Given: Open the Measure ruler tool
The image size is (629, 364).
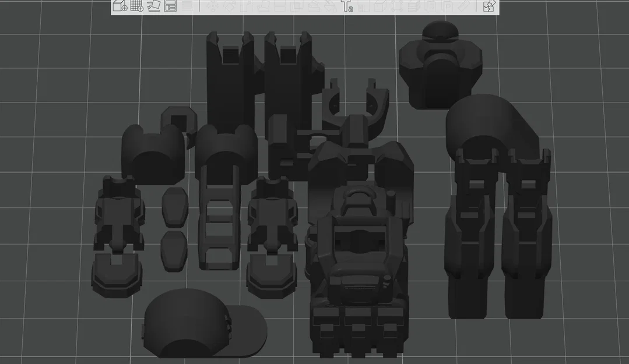Looking at the screenshot, I should tap(464, 6).
